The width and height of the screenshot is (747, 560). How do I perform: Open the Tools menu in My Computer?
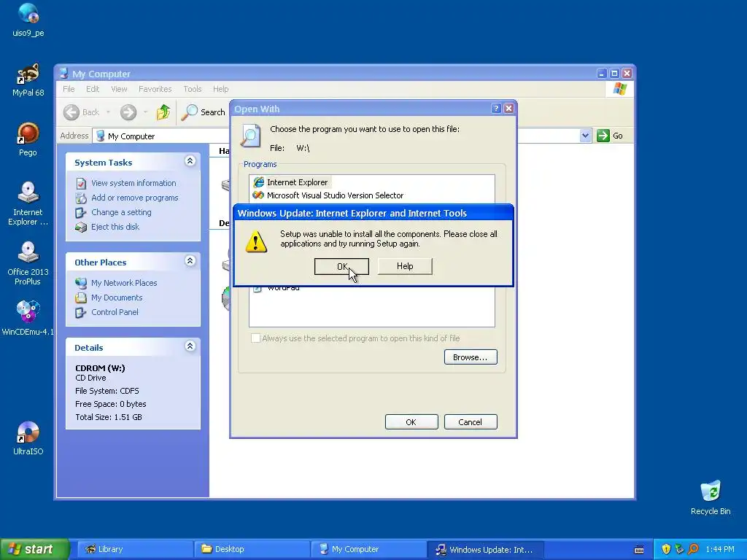(x=193, y=89)
